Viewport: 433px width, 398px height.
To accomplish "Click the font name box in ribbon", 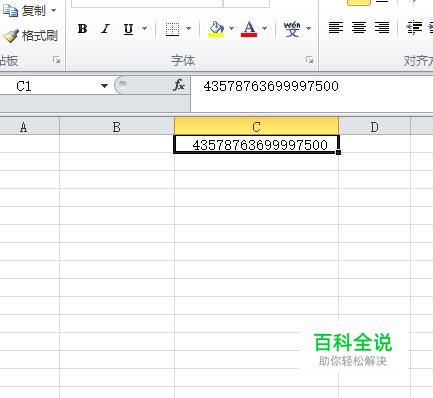I will click(147, 3).
